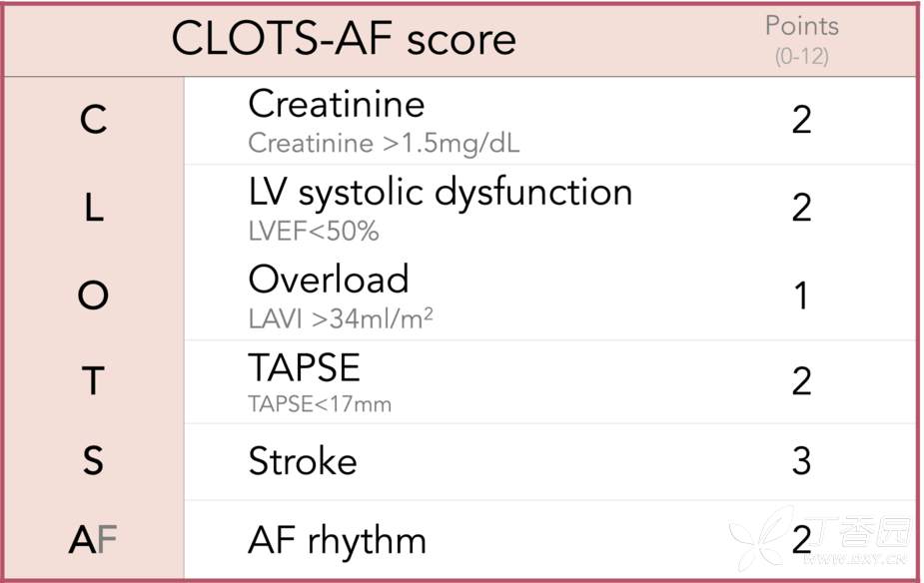The width and height of the screenshot is (924, 583).
Task: Click the letter L row header
Action: 93,209
